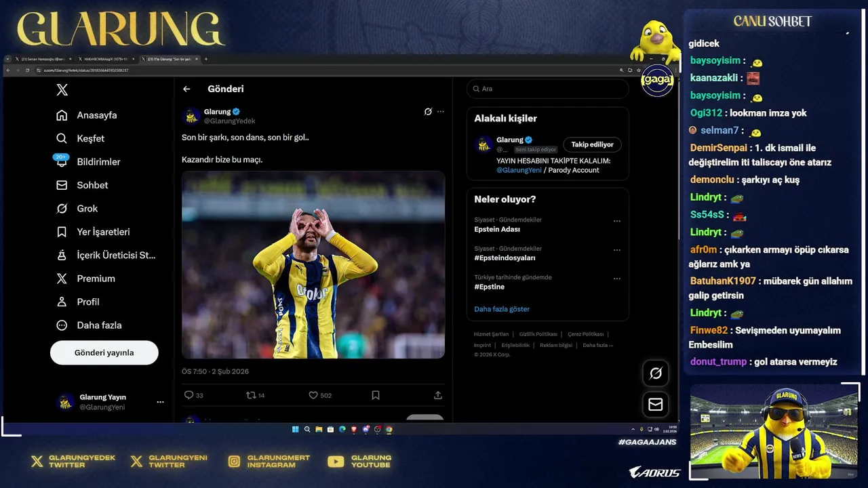Click the taskbar volume icon
The width and height of the screenshot is (868, 488).
[x=656, y=429]
